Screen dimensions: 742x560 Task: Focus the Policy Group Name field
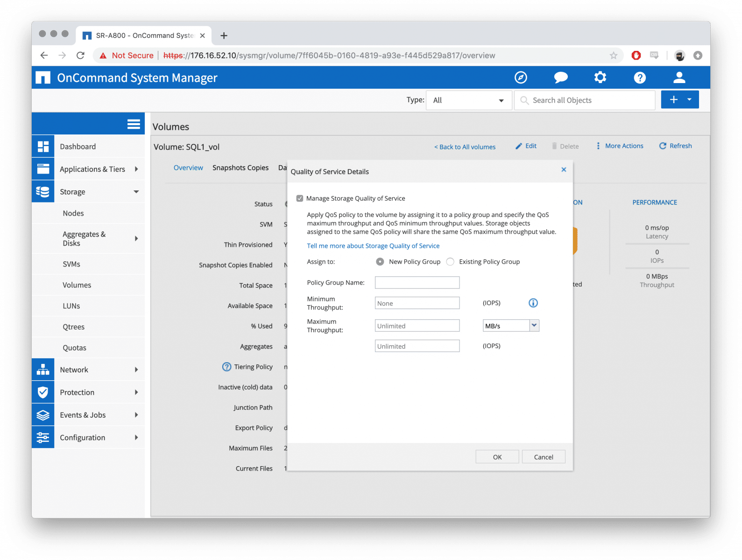417,283
